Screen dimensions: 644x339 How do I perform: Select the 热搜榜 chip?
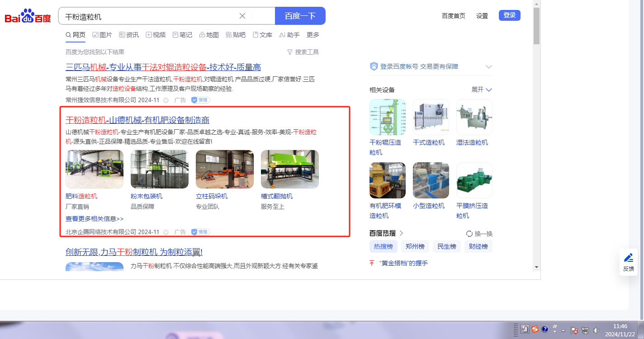coord(384,246)
